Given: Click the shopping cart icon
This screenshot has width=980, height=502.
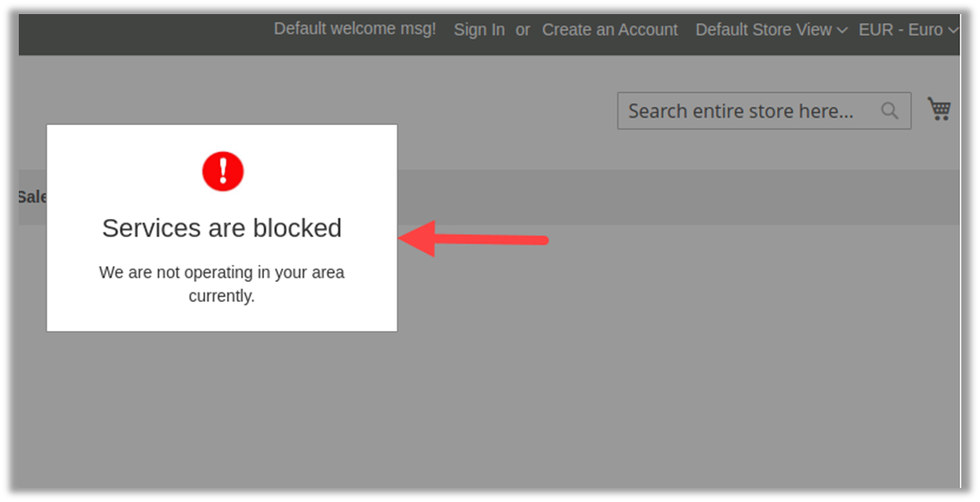Looking at the screenshot, I should (939, 109).
